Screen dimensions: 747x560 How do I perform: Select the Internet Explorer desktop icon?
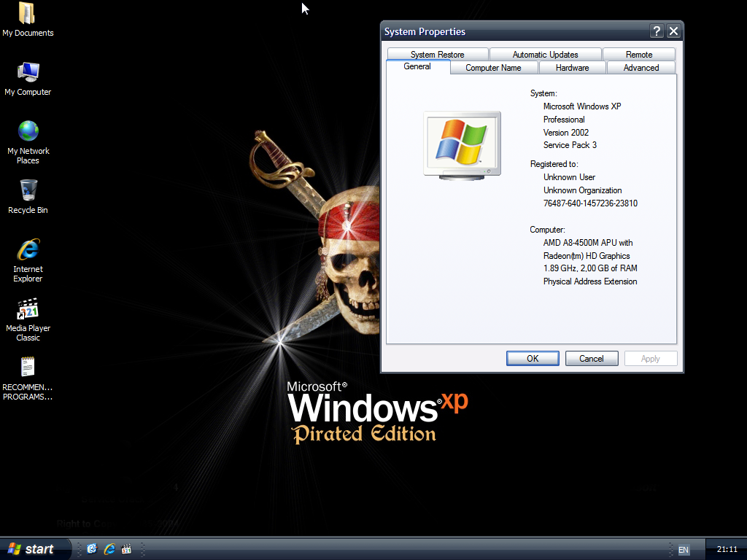click(x=28, y=260)
